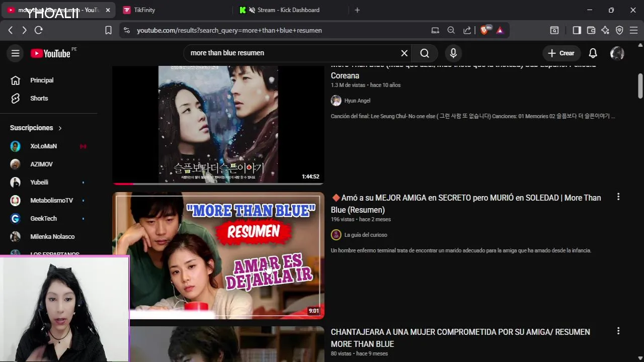The height and width of the screenshot is (362, 644).
Task: Open La guía del curioso channel
Action: click(366, 235)
